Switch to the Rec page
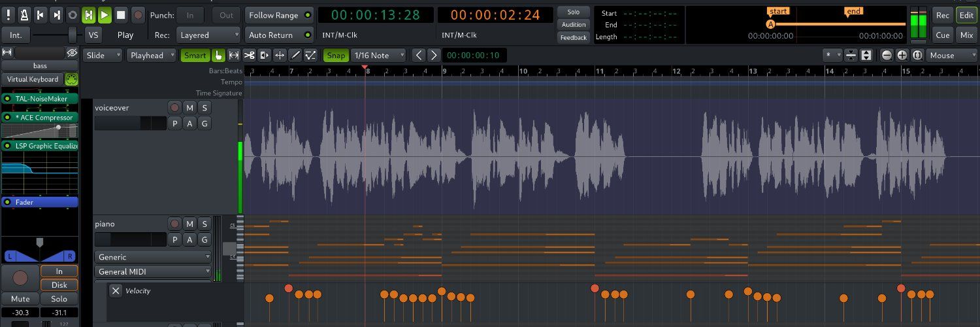The image size is (980, 327). coord(943,15)
